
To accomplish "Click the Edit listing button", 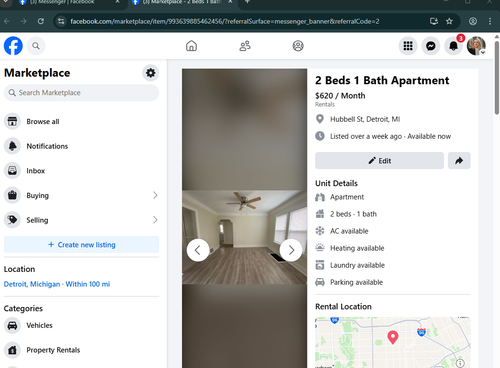I will (379, 161).
